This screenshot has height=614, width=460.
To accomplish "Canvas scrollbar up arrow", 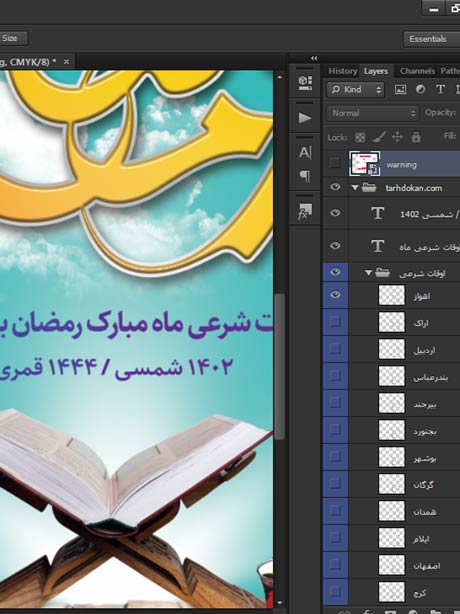I will tap(279, 77).
